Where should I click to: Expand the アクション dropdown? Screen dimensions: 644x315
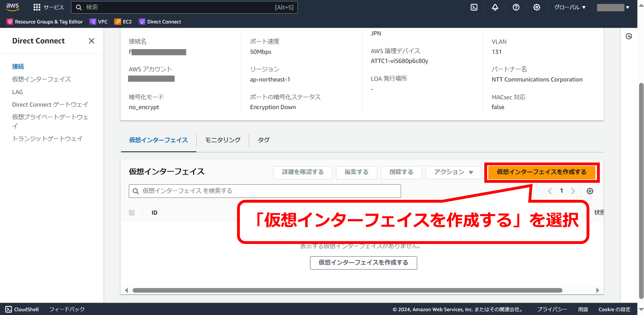tap(453, 172)
